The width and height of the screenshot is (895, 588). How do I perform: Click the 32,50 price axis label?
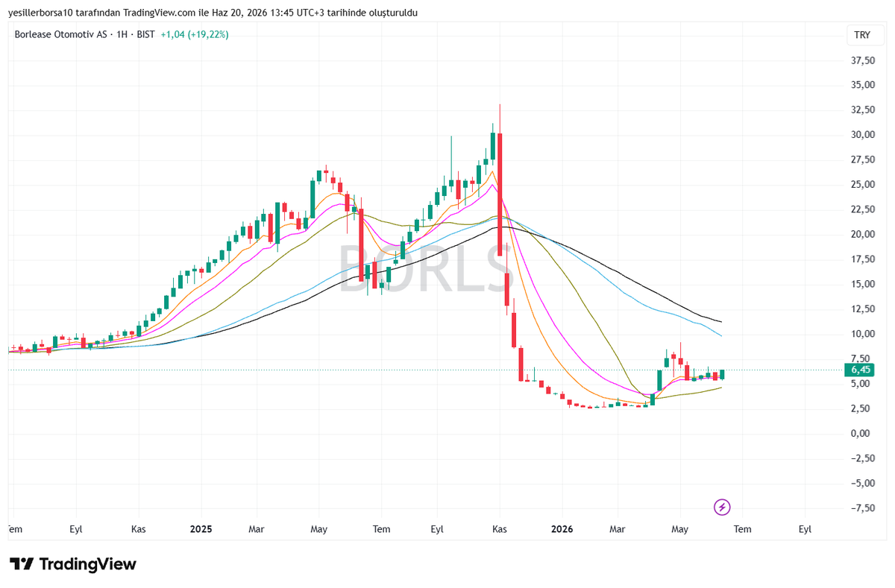click(x=863, y=110)
